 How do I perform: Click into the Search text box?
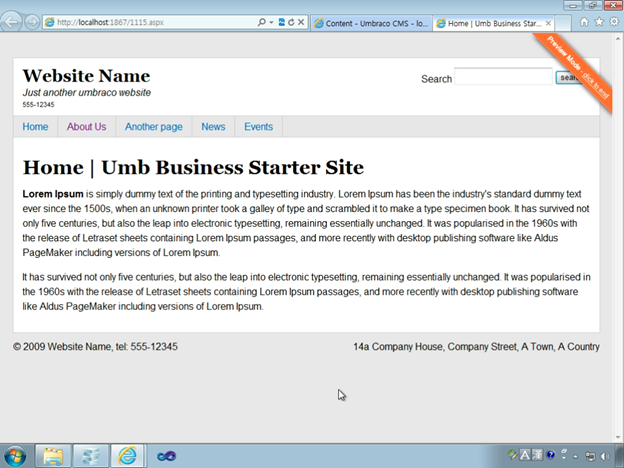click(503, 76)
